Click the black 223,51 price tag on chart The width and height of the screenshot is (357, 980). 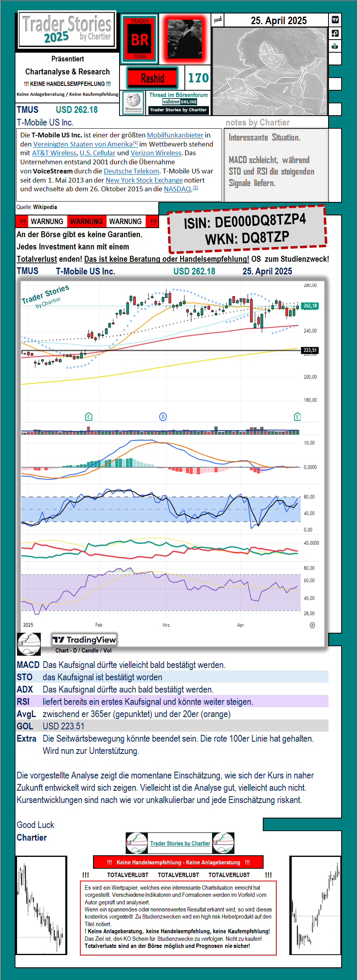(x=310, y=350)
